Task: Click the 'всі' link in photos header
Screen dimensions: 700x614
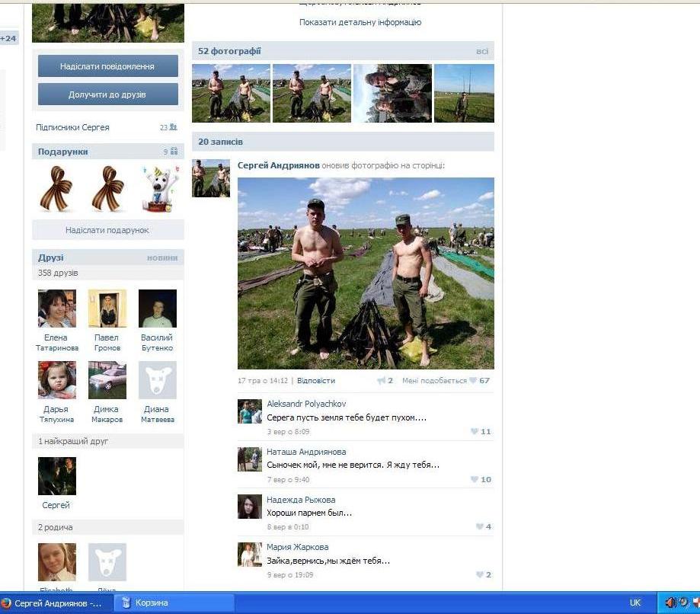Action: pos(482,51)
